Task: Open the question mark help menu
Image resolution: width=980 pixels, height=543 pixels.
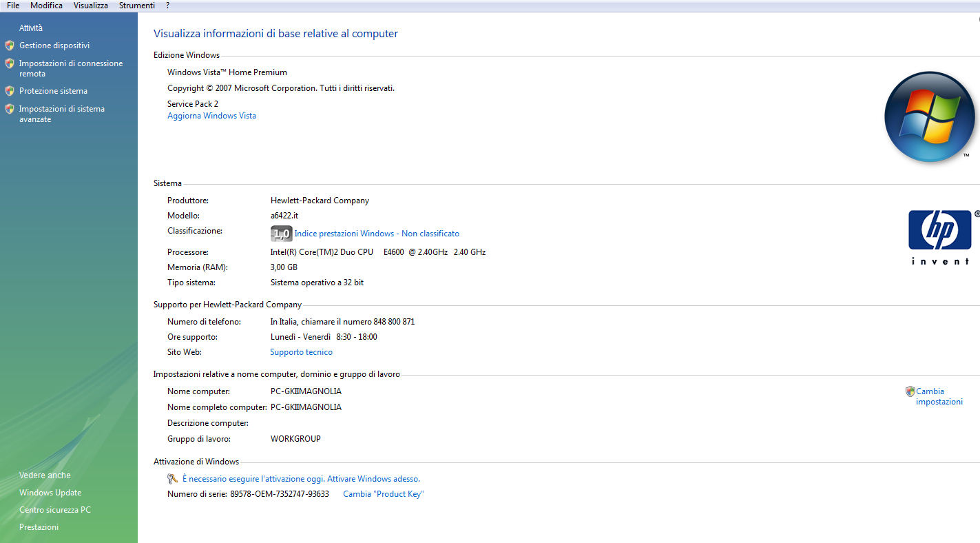Action: click(x=167, y=6)
